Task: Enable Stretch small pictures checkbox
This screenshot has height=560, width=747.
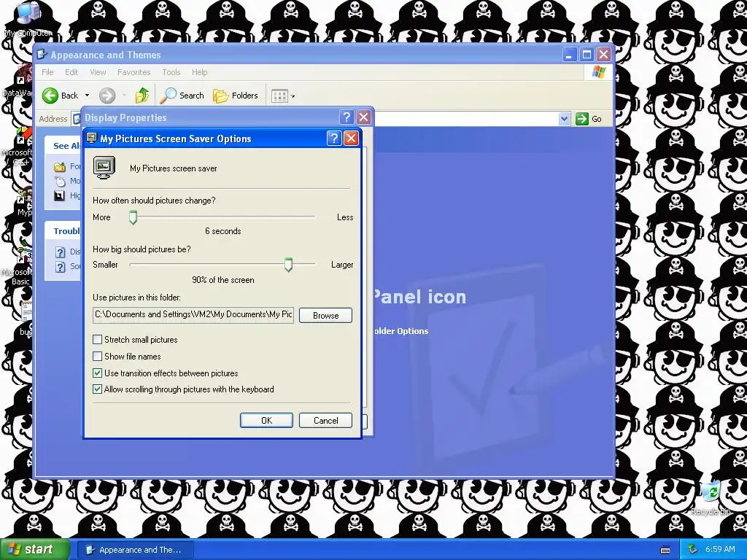Action: pyautogui.click(x=97, y=340)
